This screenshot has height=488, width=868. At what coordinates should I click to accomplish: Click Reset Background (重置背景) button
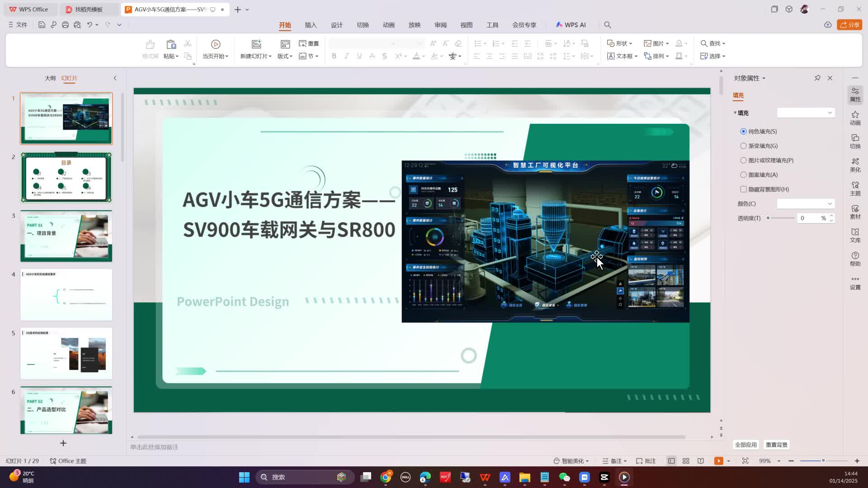coord(777,445)
